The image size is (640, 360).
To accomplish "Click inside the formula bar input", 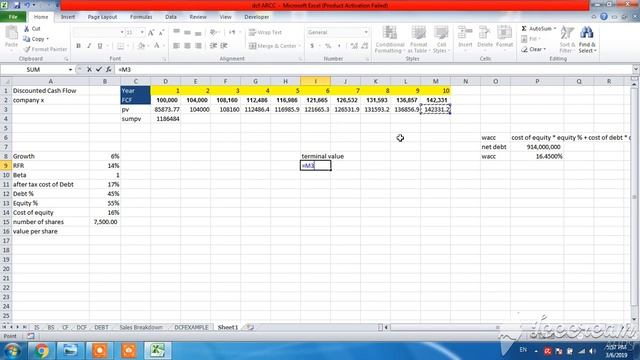I will tap(373, 70).
